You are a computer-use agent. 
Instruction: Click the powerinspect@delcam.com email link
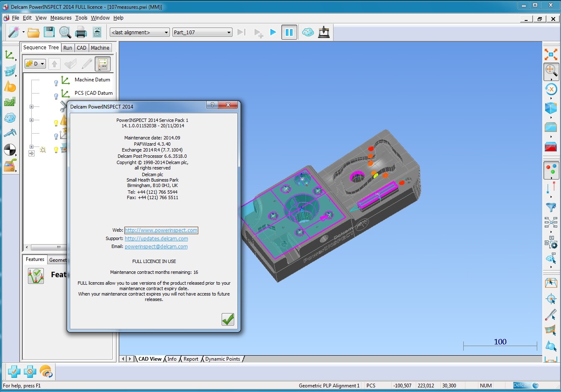[x=156, y=247]
